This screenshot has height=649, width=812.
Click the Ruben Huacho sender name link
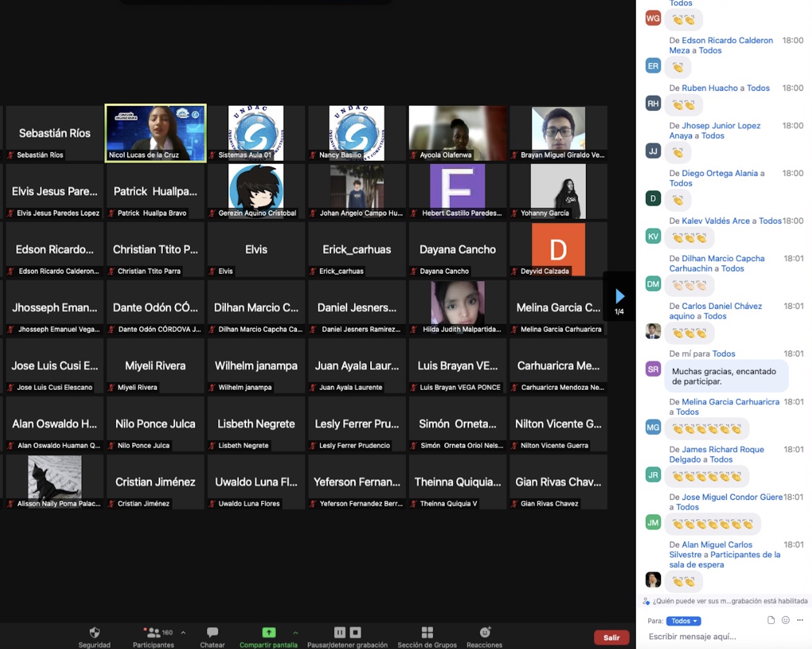point(710,88)
